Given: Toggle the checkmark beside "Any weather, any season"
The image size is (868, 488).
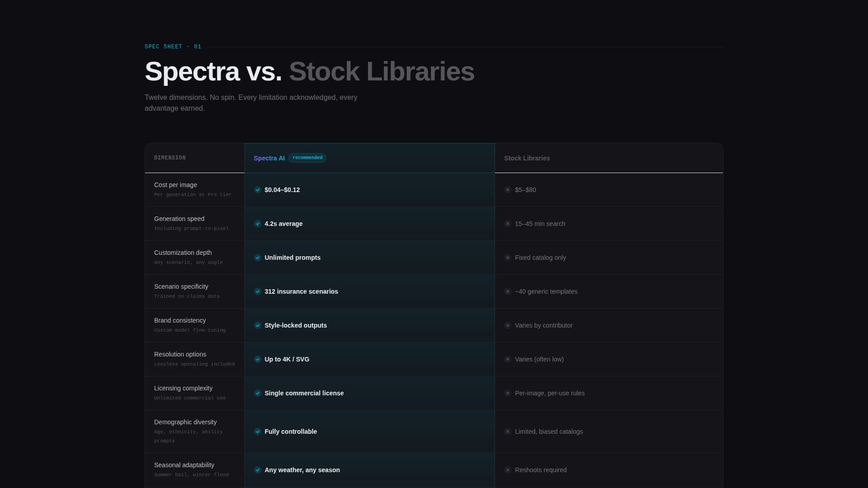Looking at the screenshot, I should point(258,470).
